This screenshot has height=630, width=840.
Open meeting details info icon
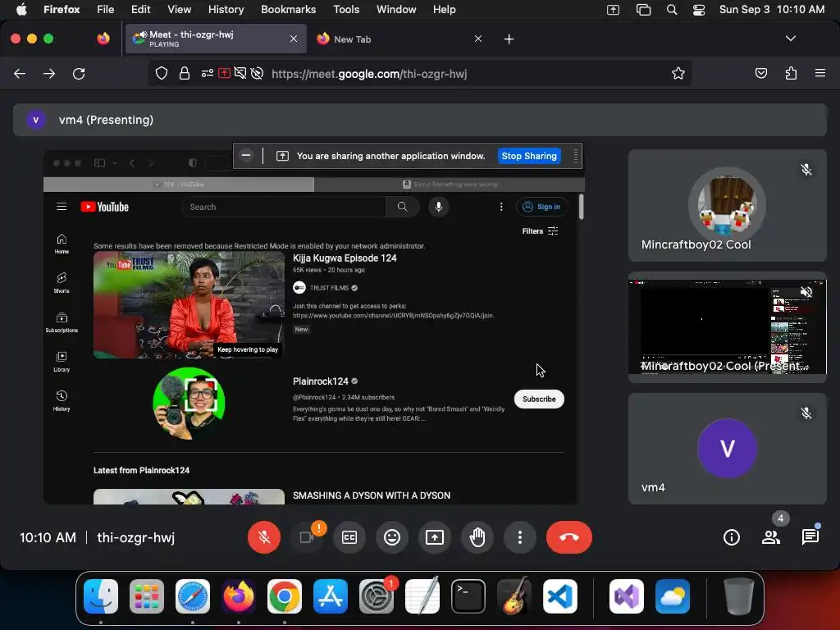[731, 537]
